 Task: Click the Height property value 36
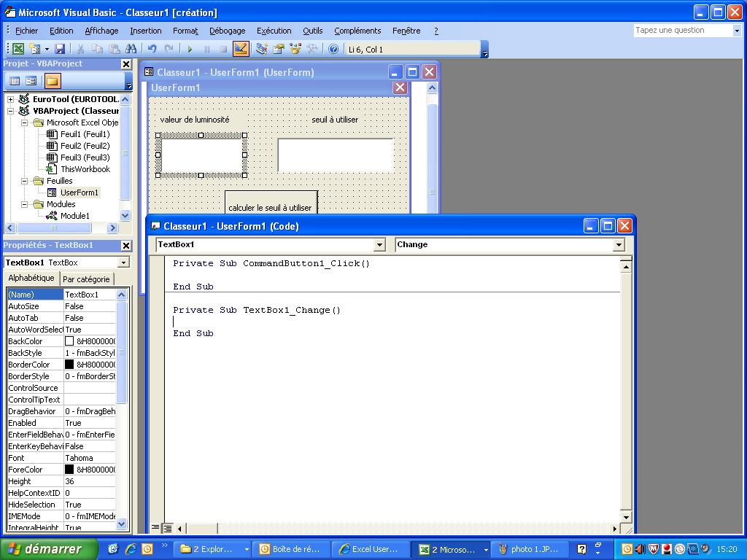tap(90, 481)
